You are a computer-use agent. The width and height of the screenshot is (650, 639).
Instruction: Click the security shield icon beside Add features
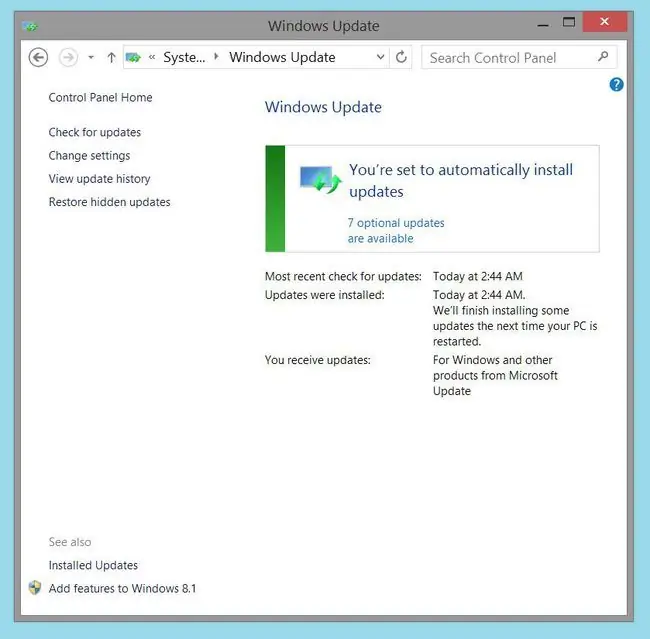click(x=35, y=588)
